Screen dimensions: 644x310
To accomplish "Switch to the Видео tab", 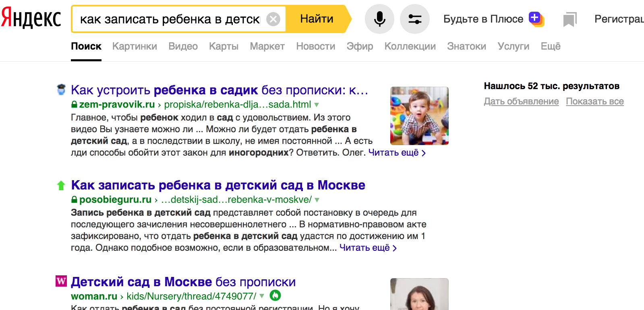I will point(183,46).
